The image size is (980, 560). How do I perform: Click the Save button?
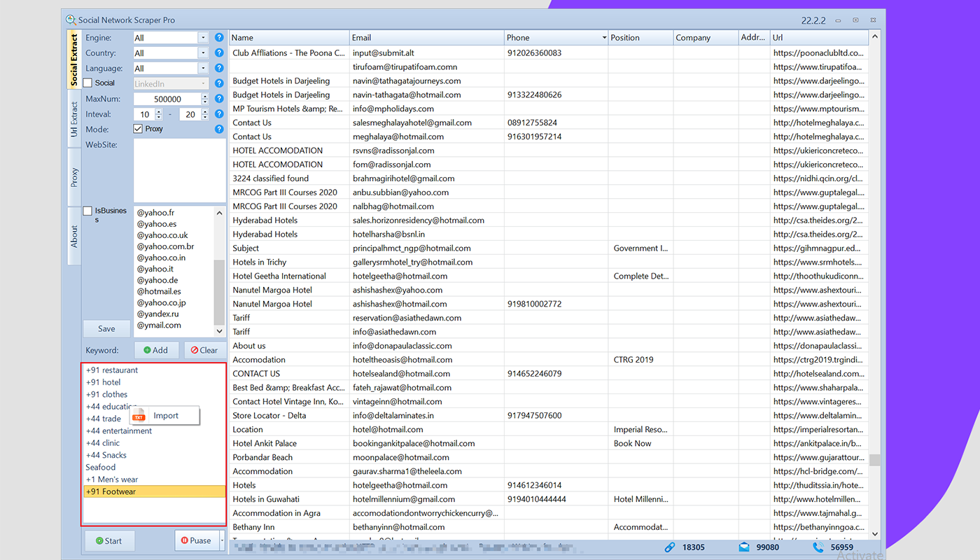click(106, 329)
